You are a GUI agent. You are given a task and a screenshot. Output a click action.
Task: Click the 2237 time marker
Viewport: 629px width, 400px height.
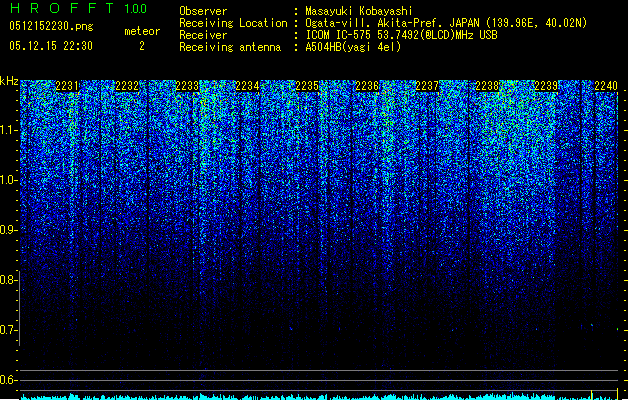pos(427,86)
